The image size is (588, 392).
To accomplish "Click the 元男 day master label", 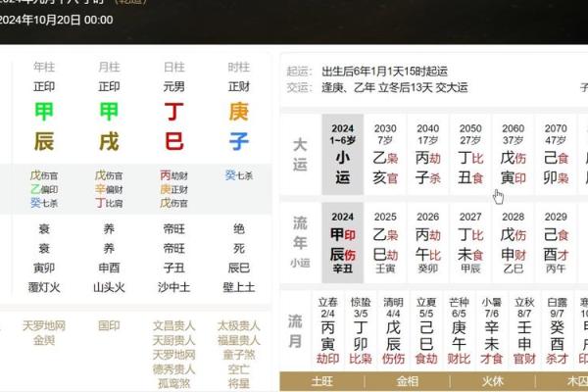I will [173, 86].
